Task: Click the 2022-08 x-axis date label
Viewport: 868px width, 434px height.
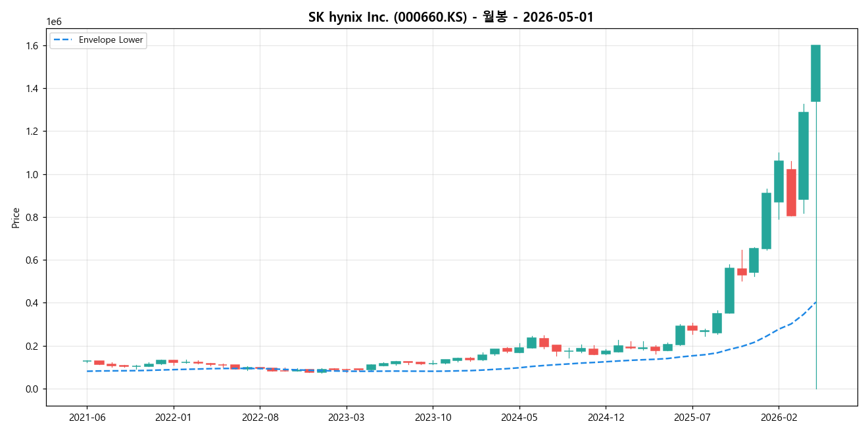Action: (x=260, y=417)
